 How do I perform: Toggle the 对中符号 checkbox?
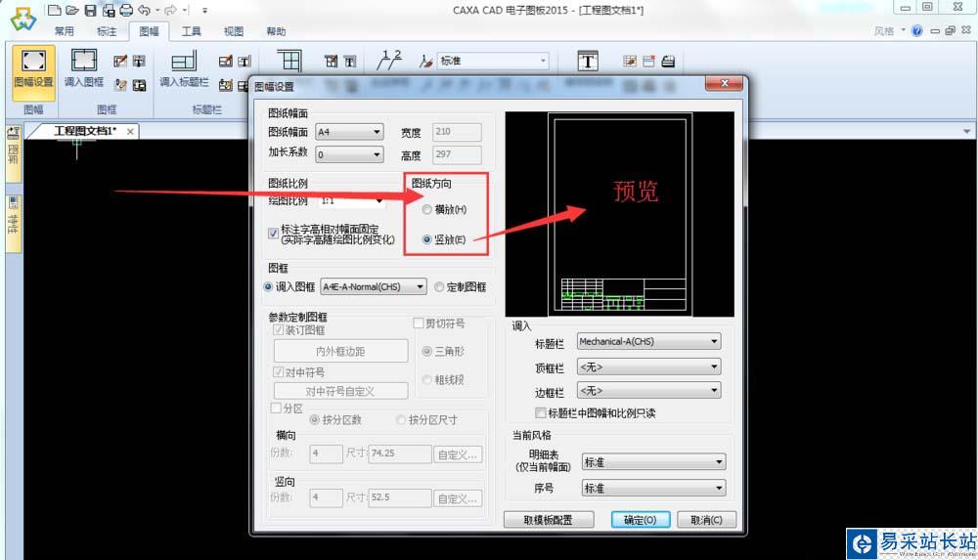click(x=278, y=372)
